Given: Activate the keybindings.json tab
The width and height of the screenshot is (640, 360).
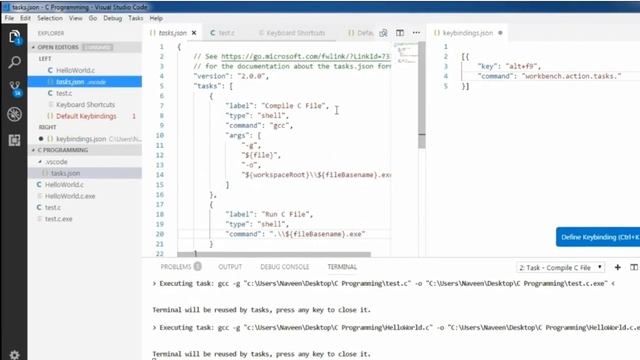Looking at the screenshot, I should click(467, 33).
